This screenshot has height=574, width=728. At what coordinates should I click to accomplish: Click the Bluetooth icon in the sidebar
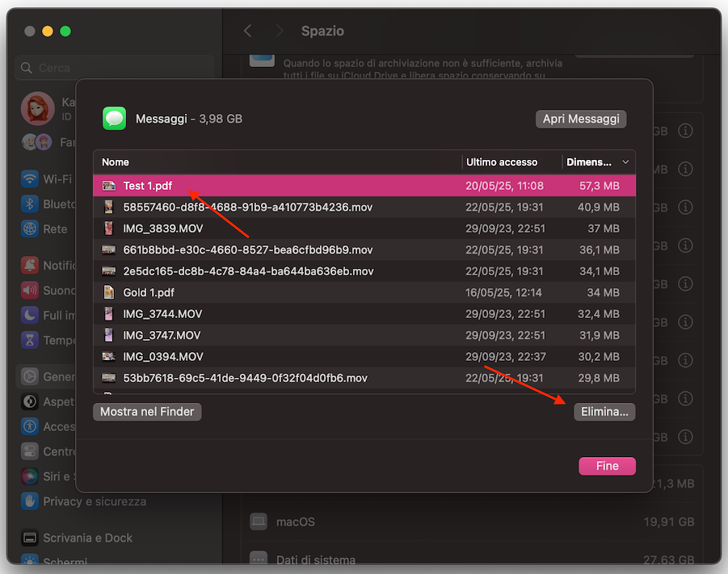point(29,204)
